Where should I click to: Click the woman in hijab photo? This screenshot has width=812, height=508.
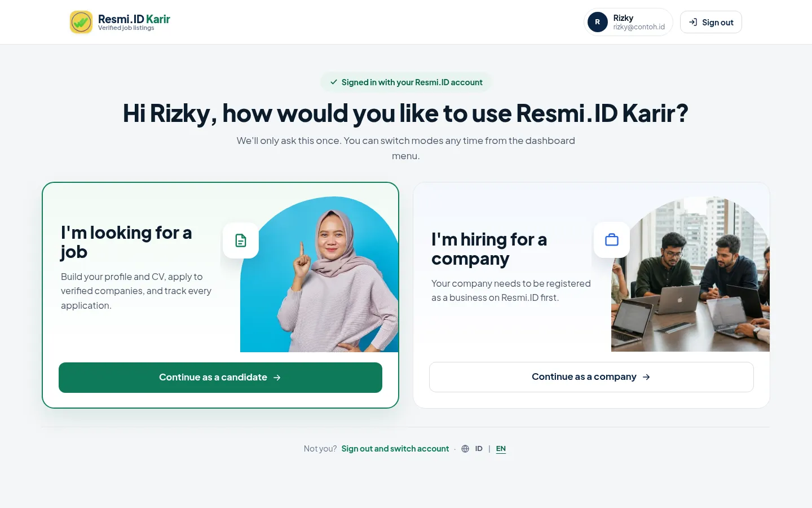pyautogui.click(x=320, y=274)
